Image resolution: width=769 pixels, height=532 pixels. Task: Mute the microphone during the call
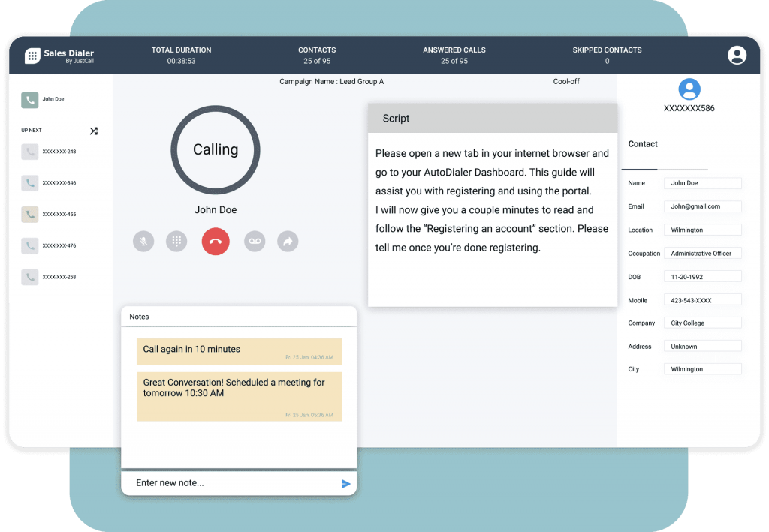point(143,241)
